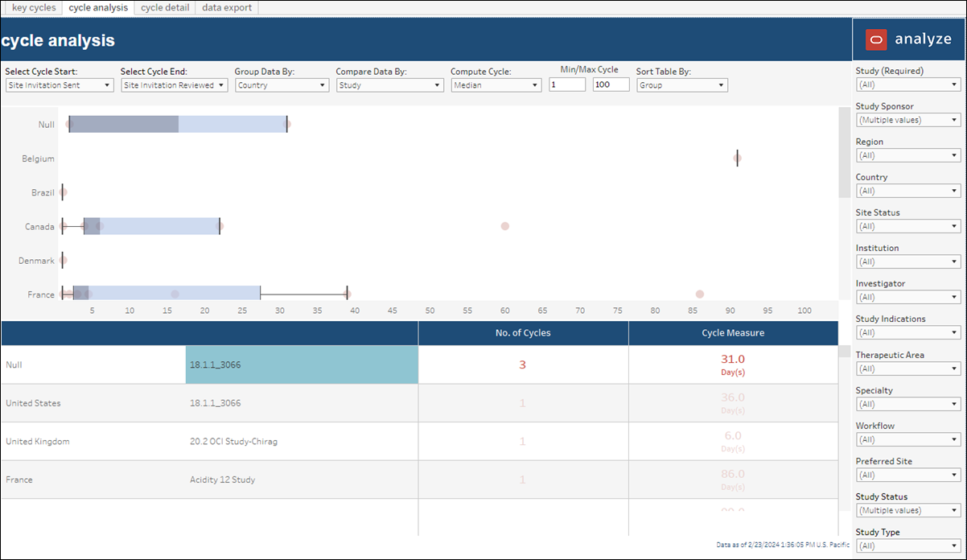Open the Workflow filter dropdown
This screenshot has width=967, height=560.
[908, 439]
